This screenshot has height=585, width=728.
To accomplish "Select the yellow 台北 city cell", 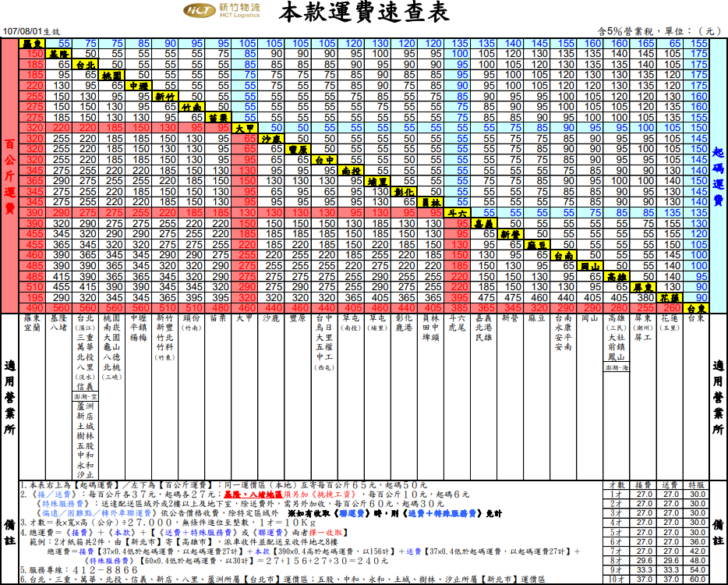I will [x=87, y=65].
